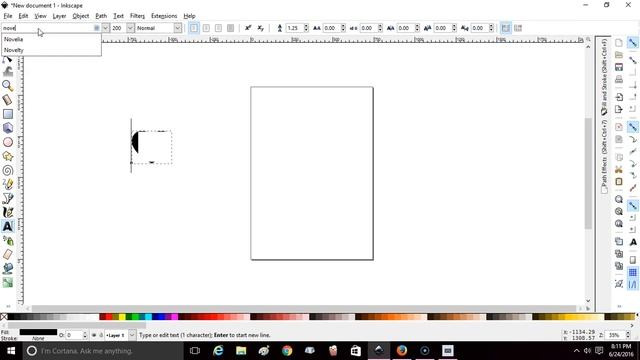Choose Novelty from font suggestions

pos(51,50)
